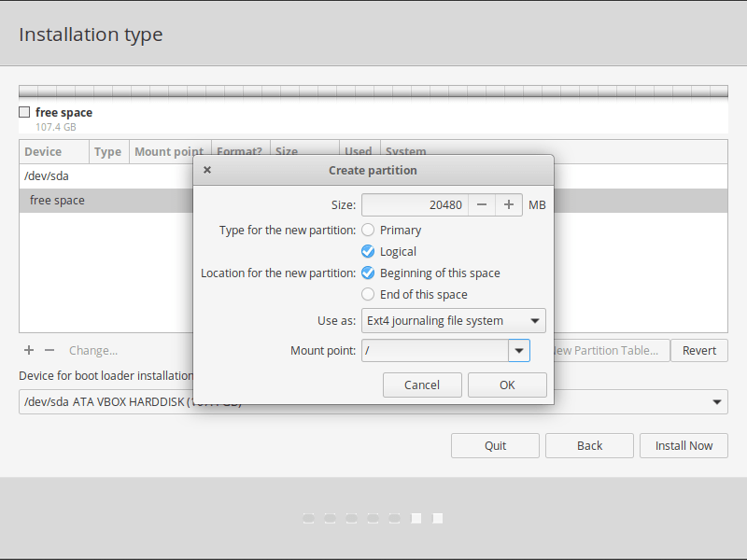Select the /dev/sda device row
747x560 pixels.
(93, 175)
